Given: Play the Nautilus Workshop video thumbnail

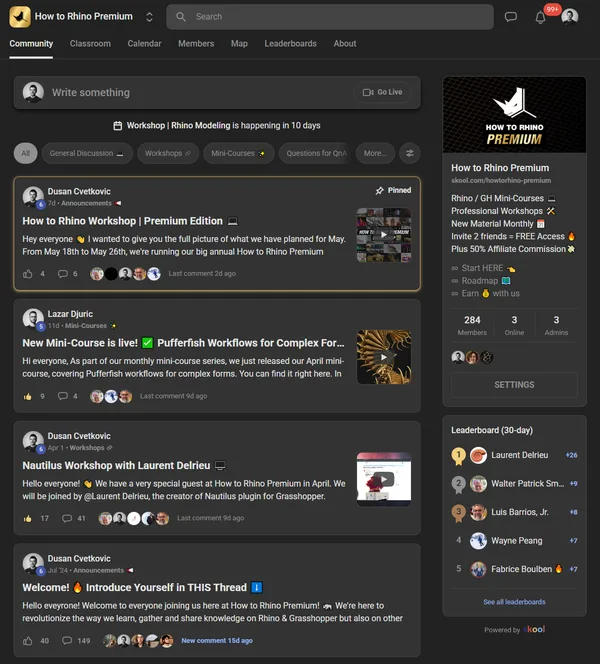Looking at the screenshot, I should [384, 479].
